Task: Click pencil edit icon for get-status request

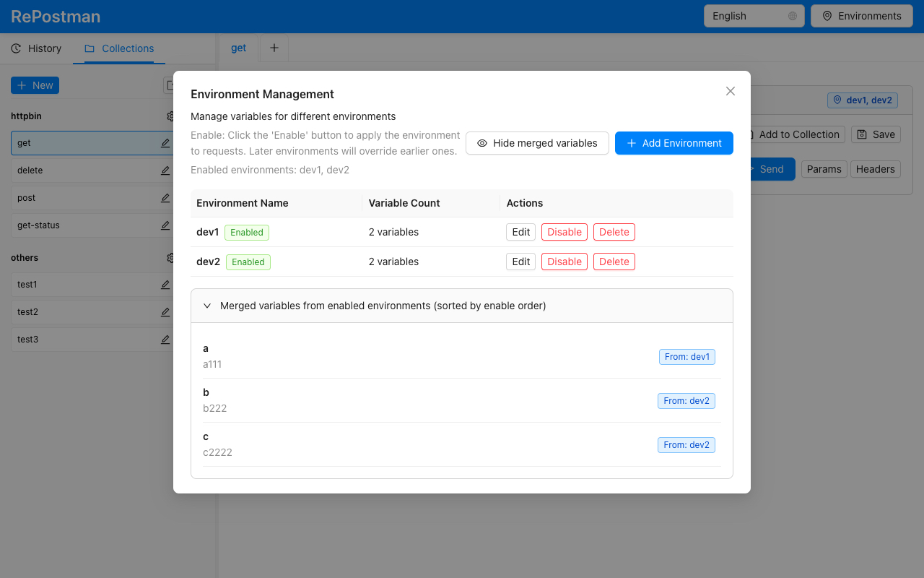Action: click(x=165, y=225)
